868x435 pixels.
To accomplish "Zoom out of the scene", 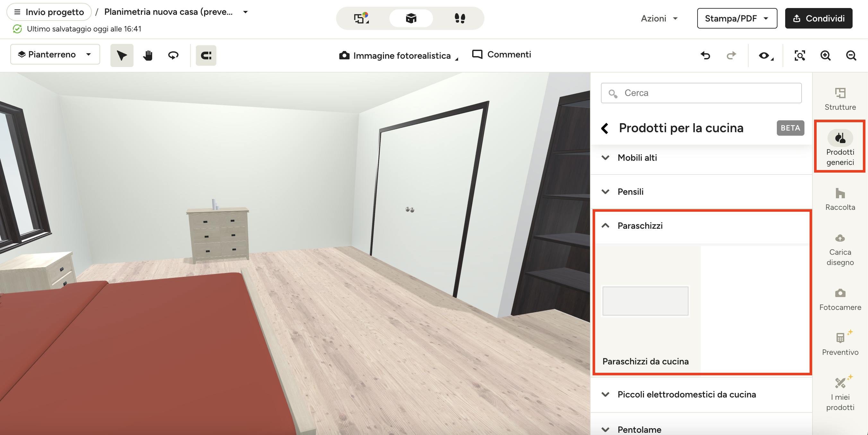I will tap(851, 55).
